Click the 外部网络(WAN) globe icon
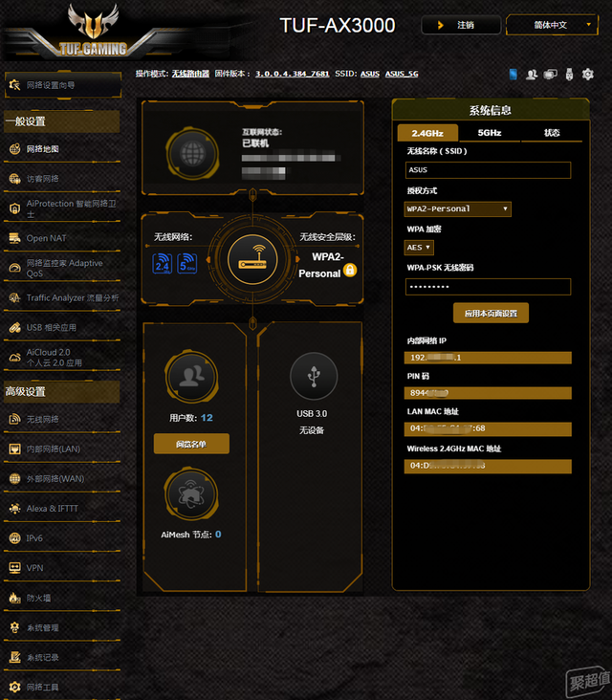 14,478
